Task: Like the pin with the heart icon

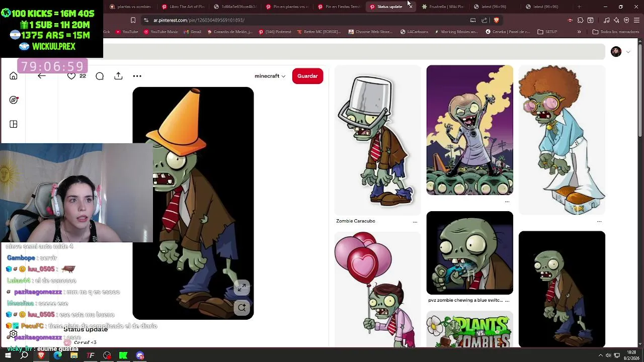Action: 71,76
